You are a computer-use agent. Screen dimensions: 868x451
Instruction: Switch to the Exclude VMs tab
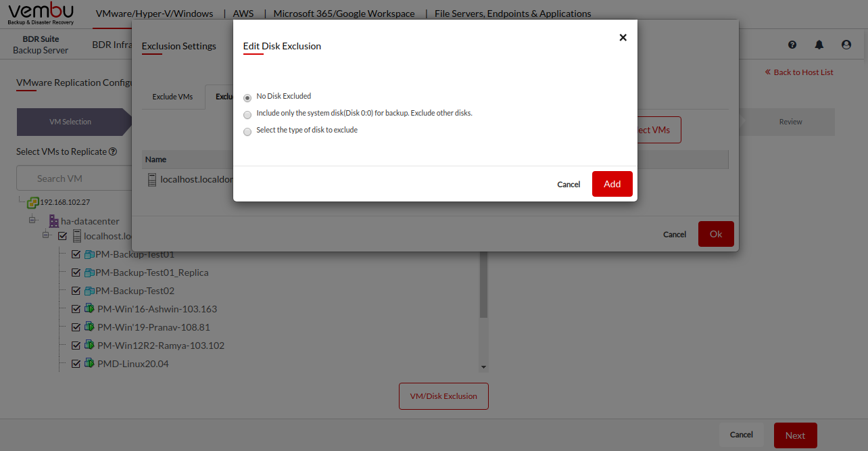click(172, 97)
